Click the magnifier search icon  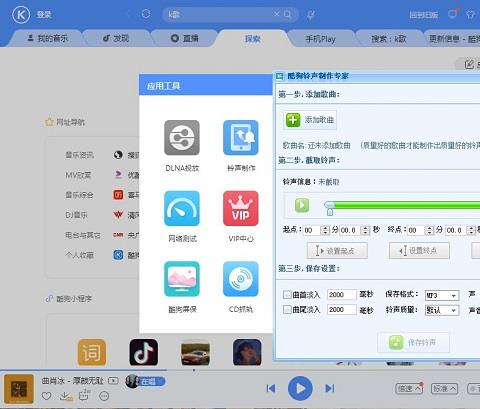click(287, 14)
